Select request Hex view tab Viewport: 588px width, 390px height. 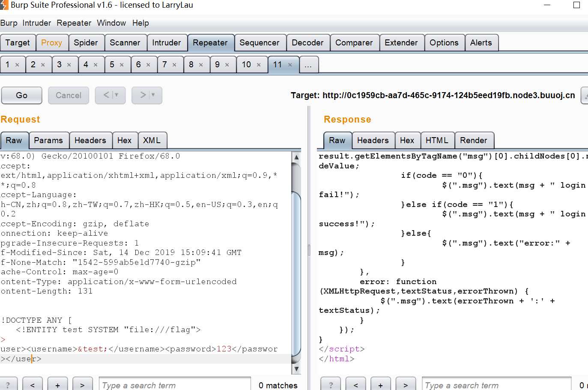point(125,141)
